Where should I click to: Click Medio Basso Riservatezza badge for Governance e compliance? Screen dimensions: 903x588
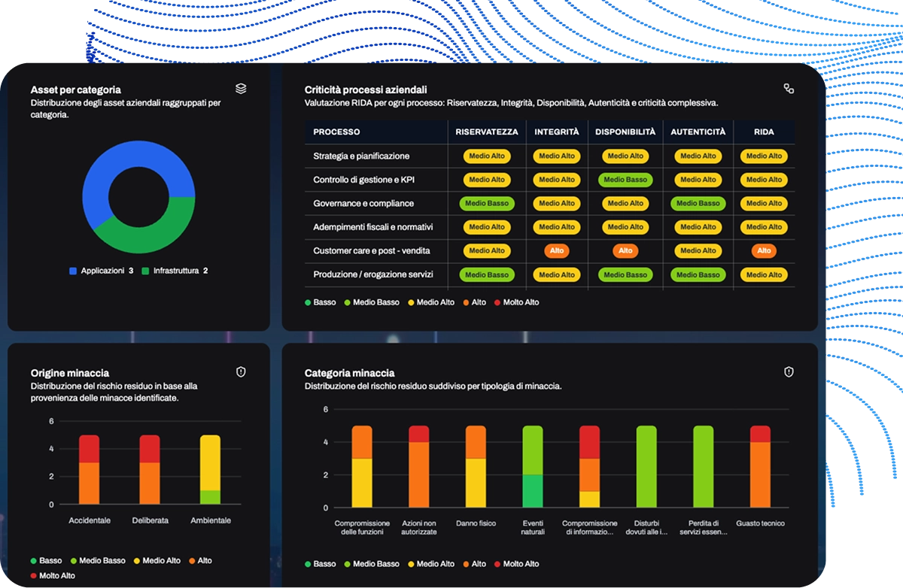pyautogui.click(x=487, y=203)
